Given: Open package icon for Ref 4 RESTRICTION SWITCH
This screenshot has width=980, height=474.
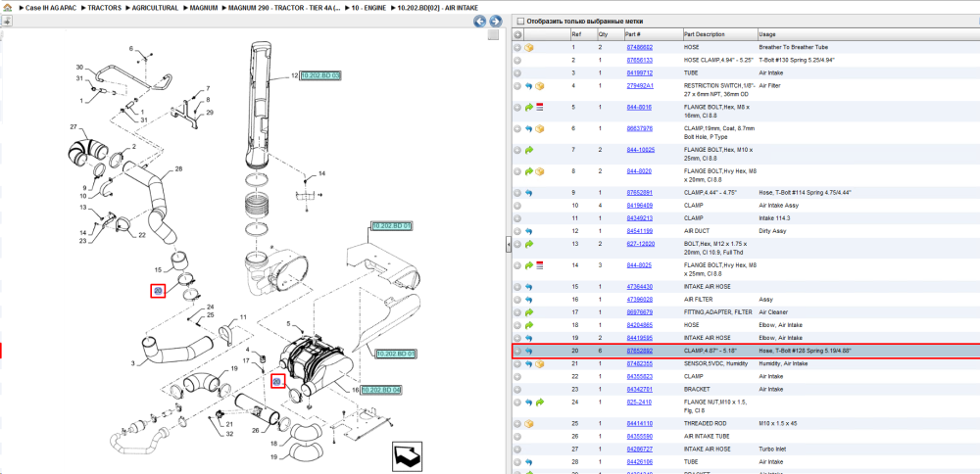Looking at the screenshot, I should (x=540, y=86).
